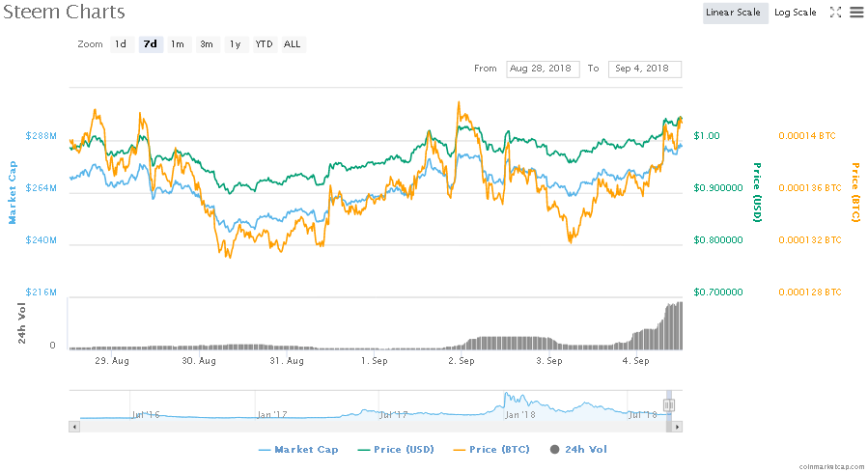
Task: Click navigator scrollbar left arrow
Action: coord(74,427)
